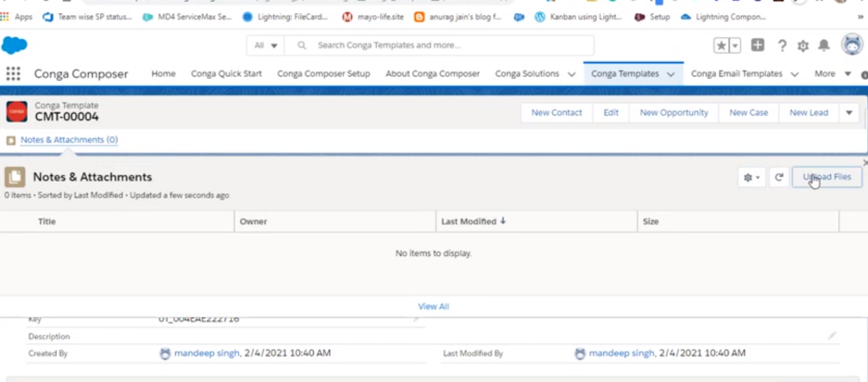The height and width of the screenshot is (382, 868).
Task: Click the Created By user avatar icon
Action: click(165, 353)
